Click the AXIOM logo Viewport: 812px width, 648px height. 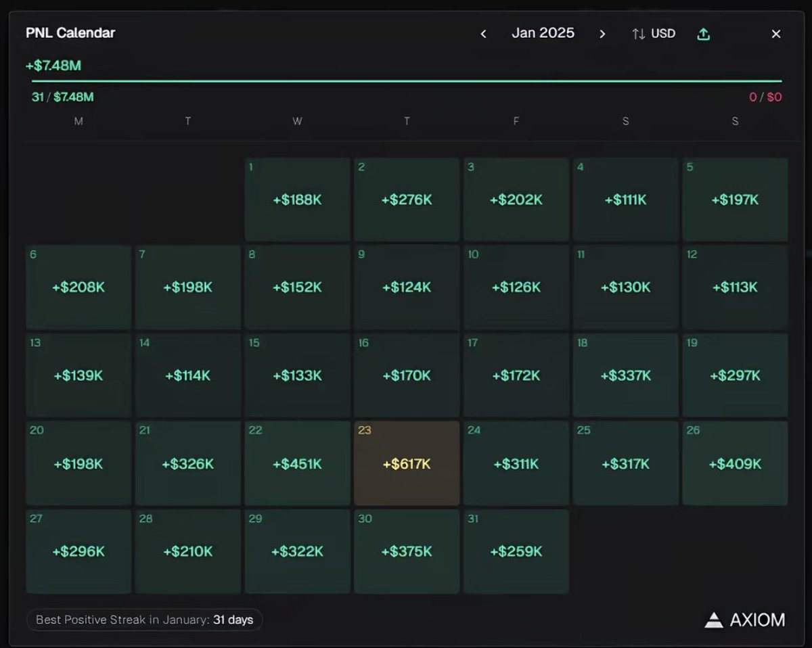tap(745, 620)
